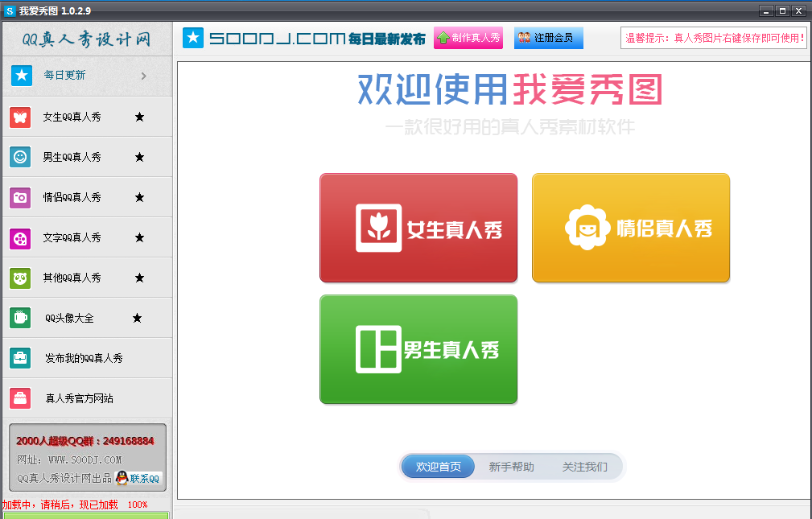The height and width of the screenshot is (519, 812).
Task: Open the yellow 情侣真人秀 panel
Action: 630,228
